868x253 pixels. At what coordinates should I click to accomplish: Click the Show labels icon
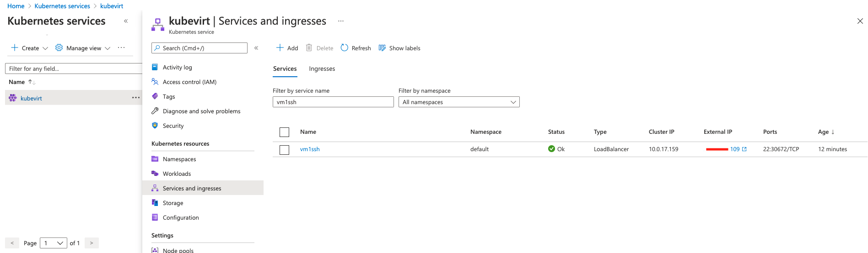click(382, 48)
